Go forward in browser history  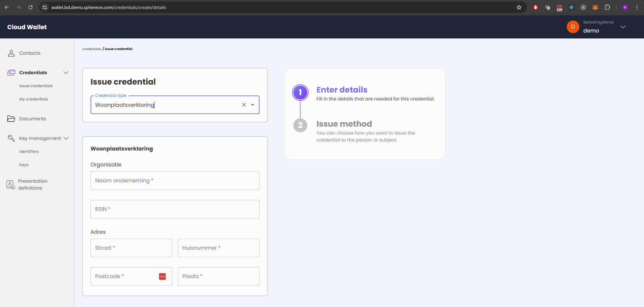point(19,7)
